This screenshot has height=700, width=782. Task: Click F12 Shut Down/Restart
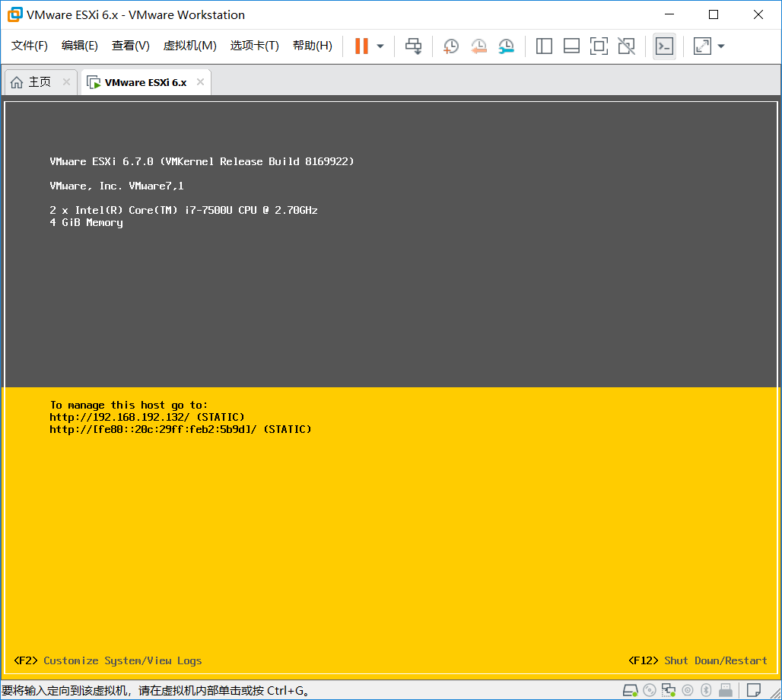click(698, 660)
